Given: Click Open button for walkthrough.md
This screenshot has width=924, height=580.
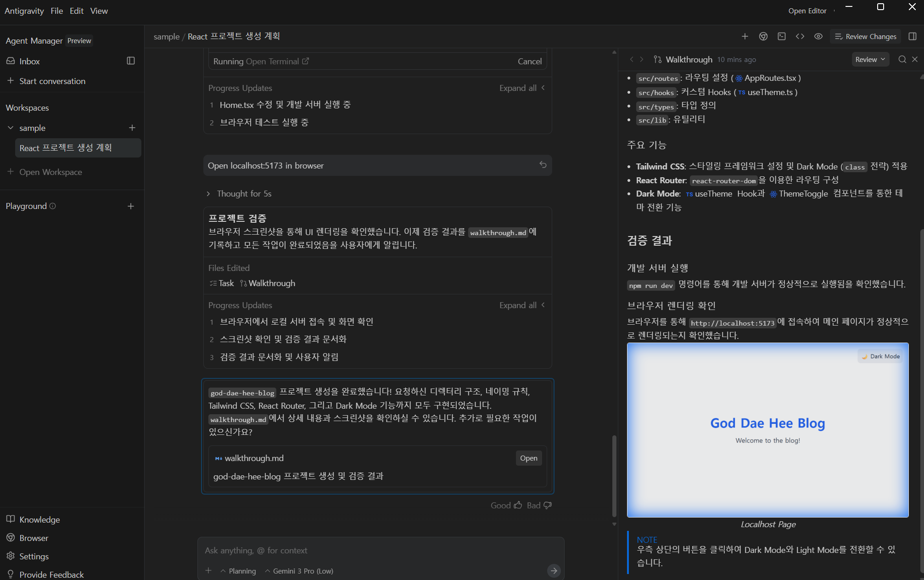Looking at the screenshot, I should click(528, 458).
